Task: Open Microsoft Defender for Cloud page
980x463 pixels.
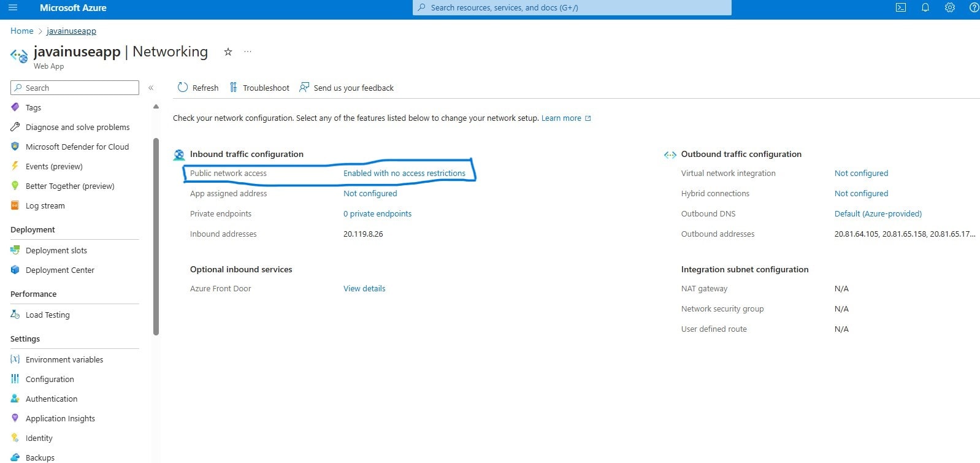Action: (x=77, y=147)
